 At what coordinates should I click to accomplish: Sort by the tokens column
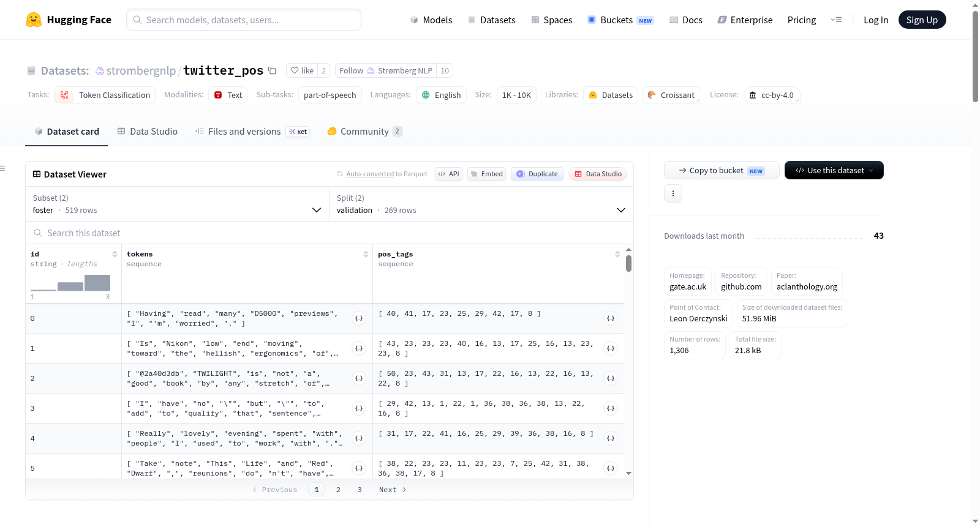[366, 254]
